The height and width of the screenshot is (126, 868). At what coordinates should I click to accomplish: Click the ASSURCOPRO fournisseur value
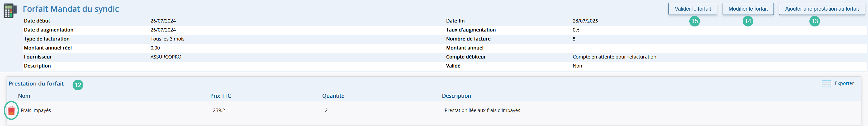(166, 57)
